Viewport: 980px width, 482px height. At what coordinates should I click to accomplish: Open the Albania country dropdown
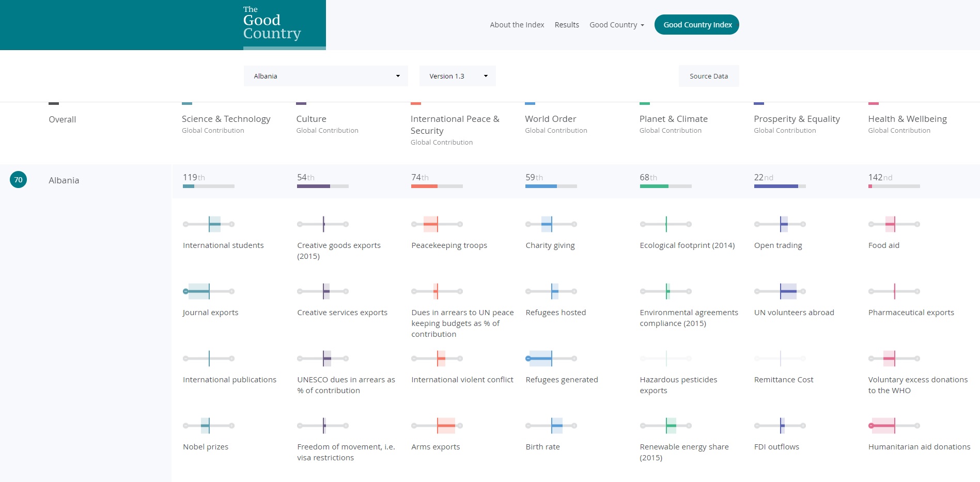325,76
